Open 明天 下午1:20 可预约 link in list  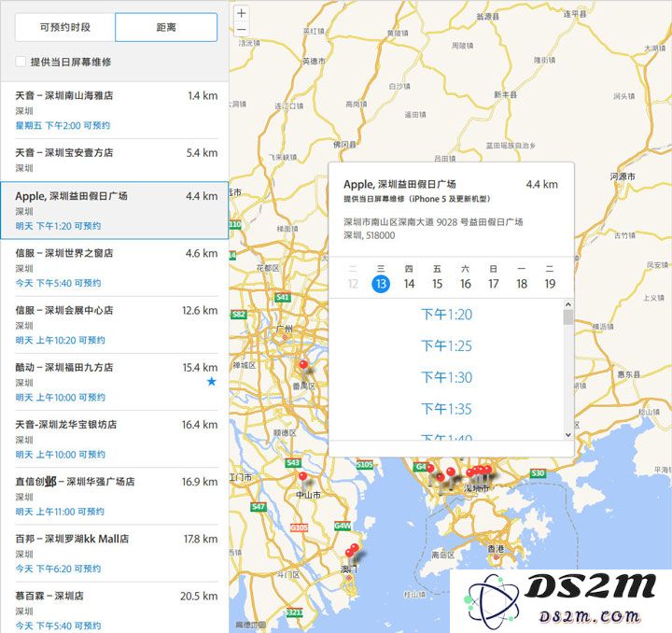pos(58,226)
